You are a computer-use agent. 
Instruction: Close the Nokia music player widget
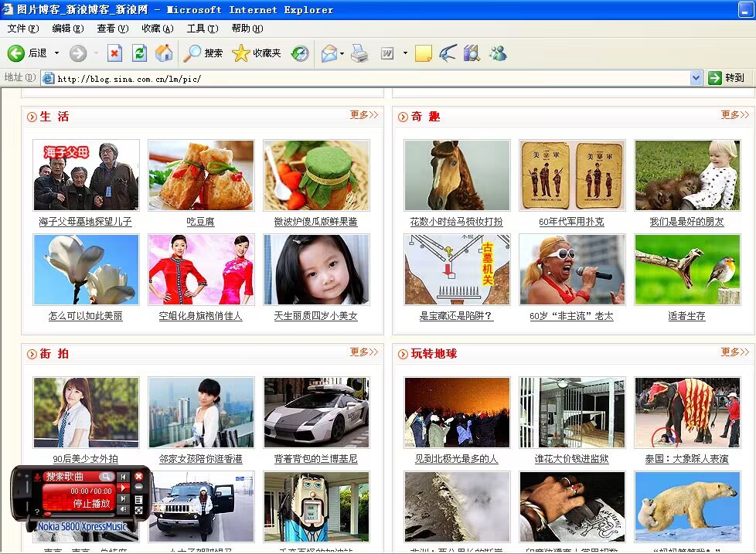[x=138, y=477]
